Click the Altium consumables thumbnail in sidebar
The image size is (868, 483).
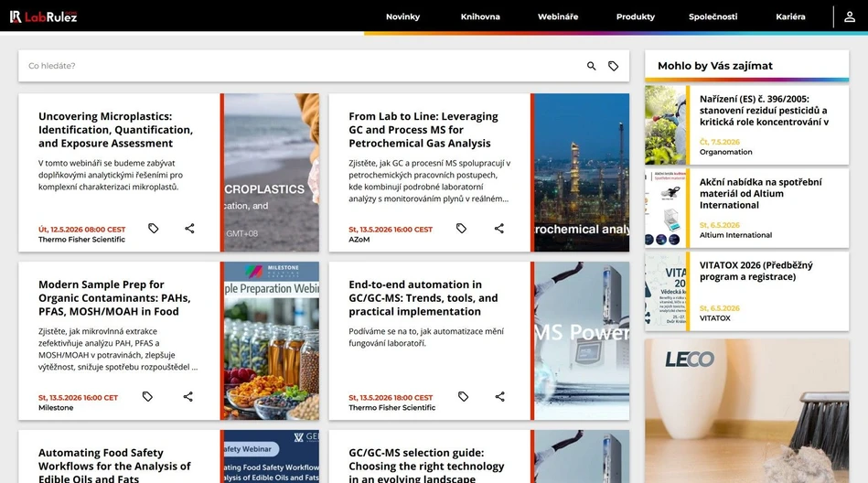[x=665, y=209]
